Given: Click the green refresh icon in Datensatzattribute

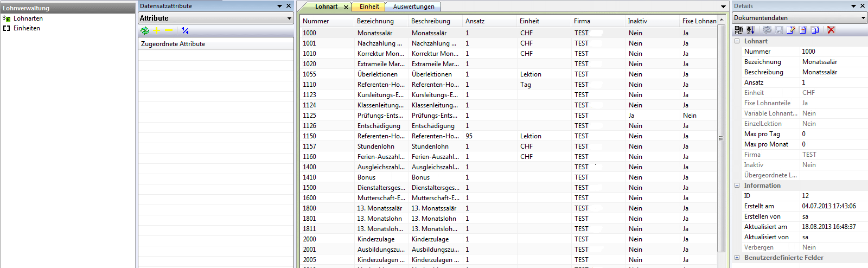Looking at the screenshot, I should [145, 31].
